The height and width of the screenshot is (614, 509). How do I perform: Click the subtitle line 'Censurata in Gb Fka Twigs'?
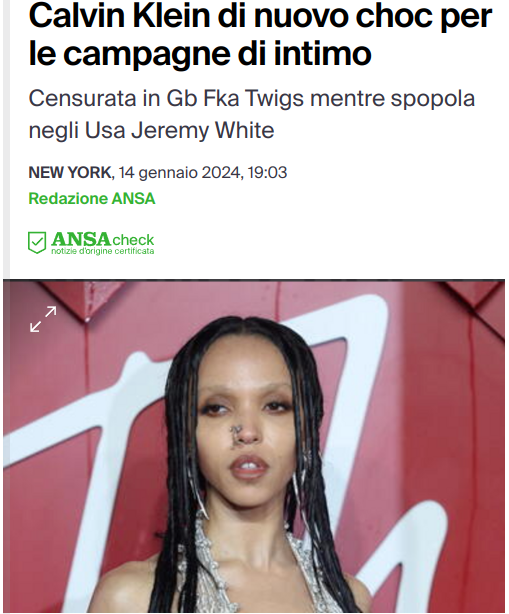tap(166, 98)
